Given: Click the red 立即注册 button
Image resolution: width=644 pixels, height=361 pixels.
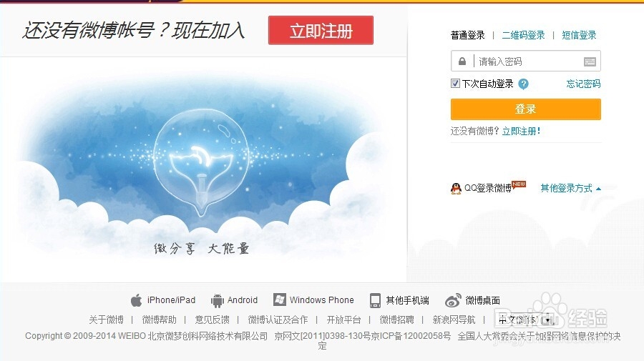Looking at the screenshot, I should point(321,30).
